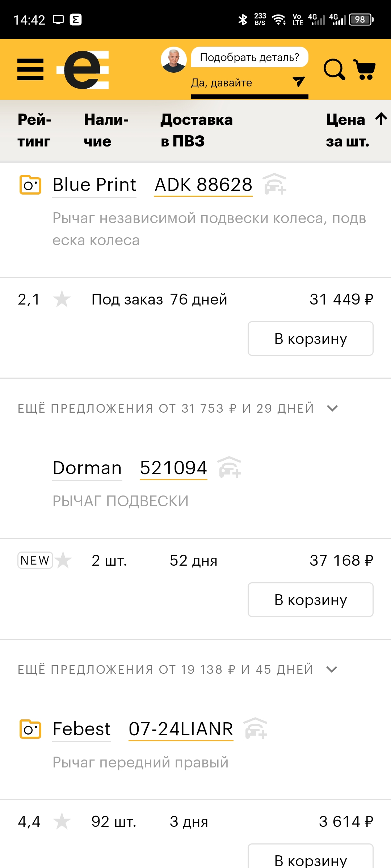Tap the consultant avatar photo
Viewport: 391px width, 868px height.
174,59
